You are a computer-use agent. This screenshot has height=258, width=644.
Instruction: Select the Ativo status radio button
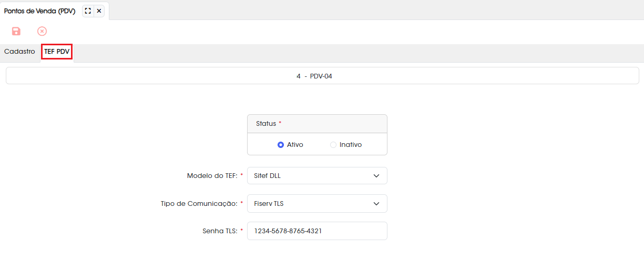click(x=281, y=145)
